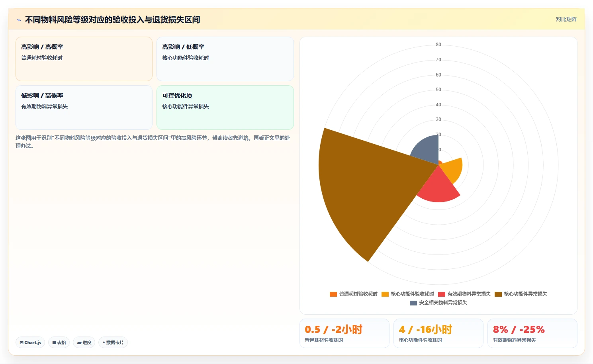Toggle the 普通耗材验收耗时 legend item
593x364 pixels.
[x=354, y=294]
